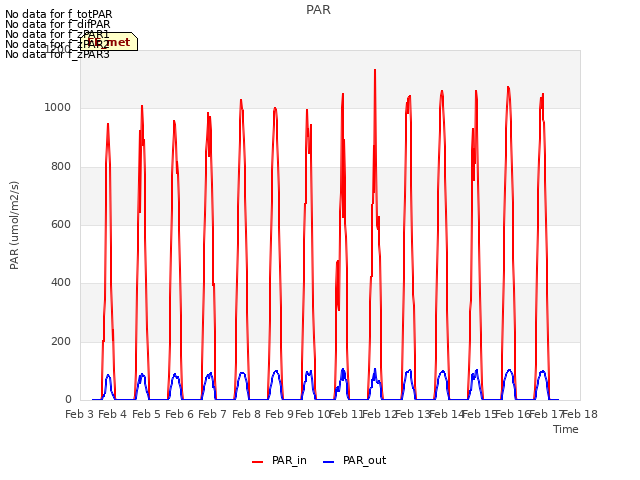The width and height of the screenshot is (640, 480).
Task: Click the x-axis tick Feb 9
Action: pyautogui.click(x=279, y=414)
